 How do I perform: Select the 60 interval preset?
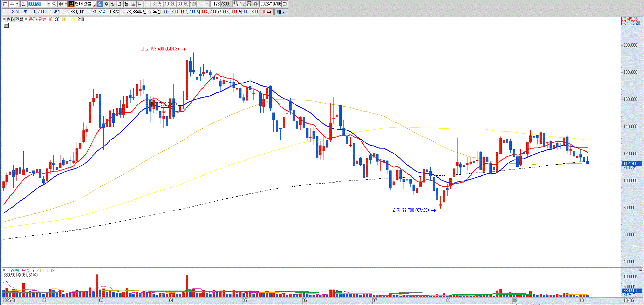(x=186, y=4)
